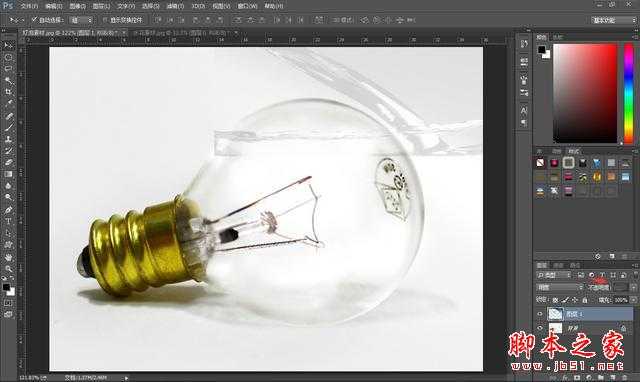Select the Clone Stamp tool
This screenshot has width=640, height=382.
click(8, 139)
